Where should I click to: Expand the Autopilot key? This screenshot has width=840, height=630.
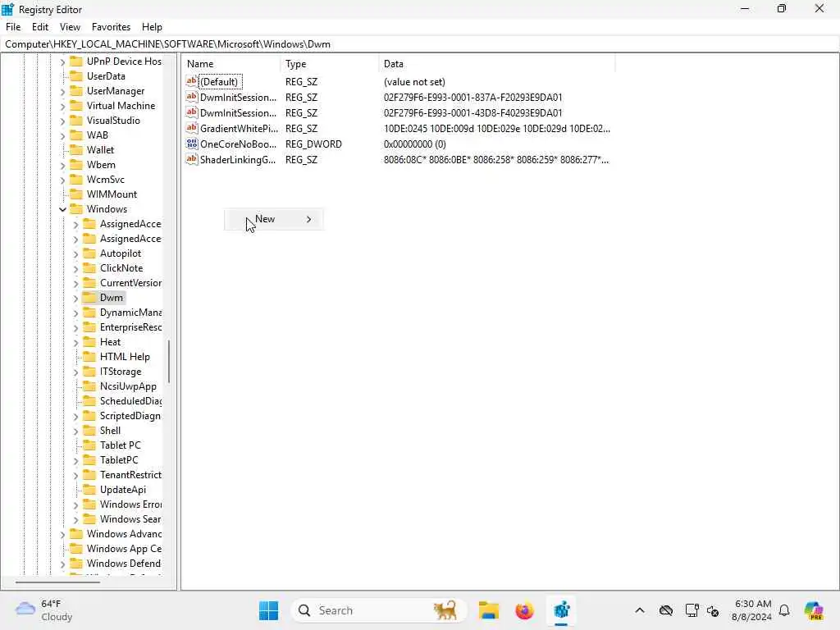point(75,254)
